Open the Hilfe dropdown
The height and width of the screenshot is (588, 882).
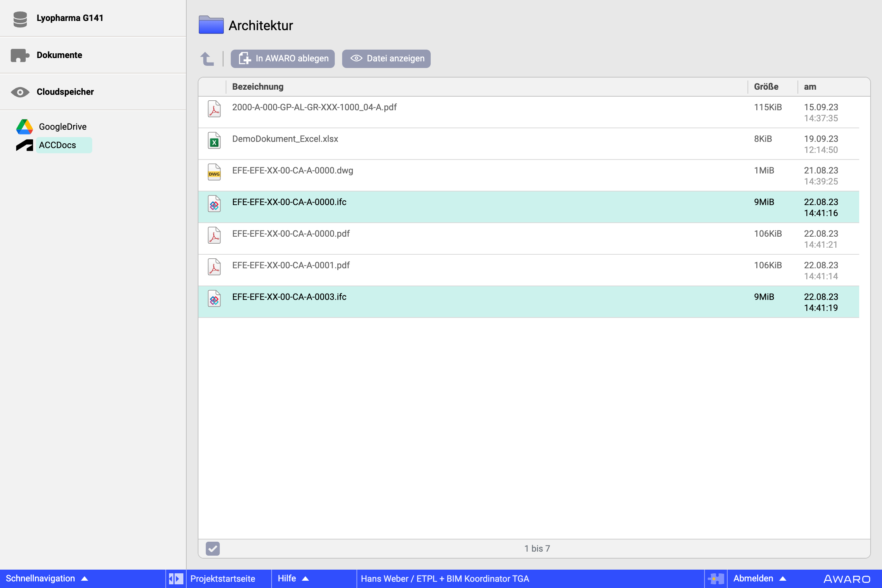[293, 578]
